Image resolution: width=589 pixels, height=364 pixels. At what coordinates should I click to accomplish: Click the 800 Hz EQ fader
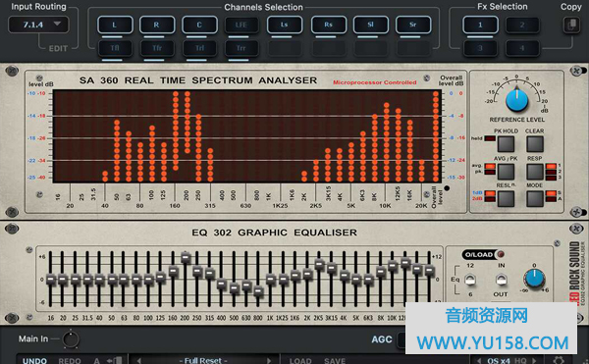click(258, 290)
